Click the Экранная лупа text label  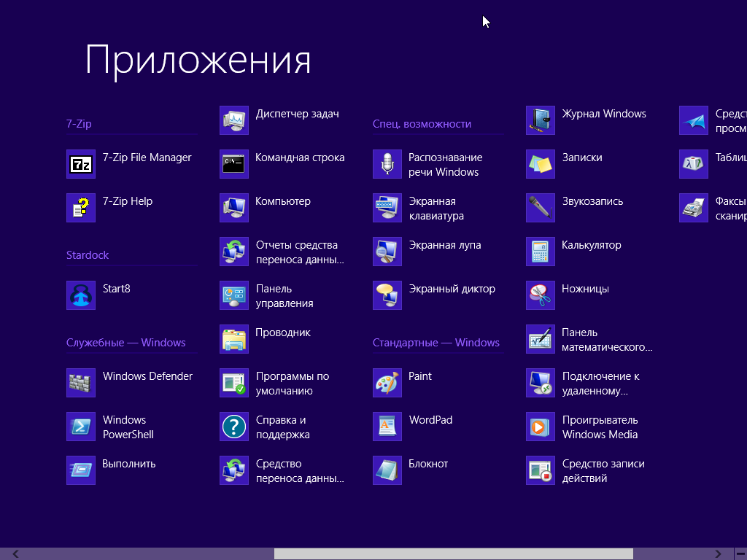tap(445, 245)
